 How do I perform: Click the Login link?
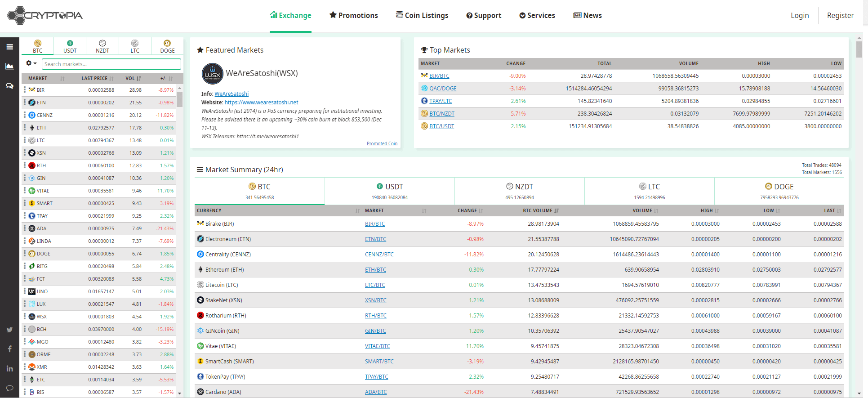pos(800,15)
